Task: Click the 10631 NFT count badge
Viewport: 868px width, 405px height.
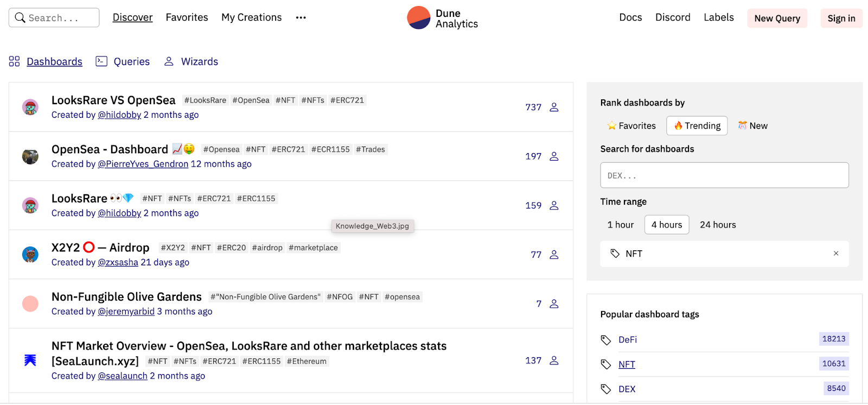Action: point(834,364)
